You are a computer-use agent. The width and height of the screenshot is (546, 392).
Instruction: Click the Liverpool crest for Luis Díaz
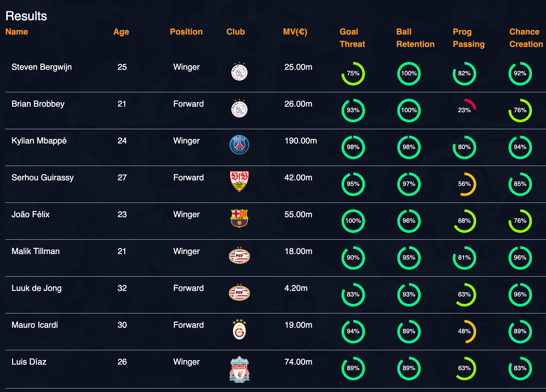pyautogui.click(x=239, y=369)
